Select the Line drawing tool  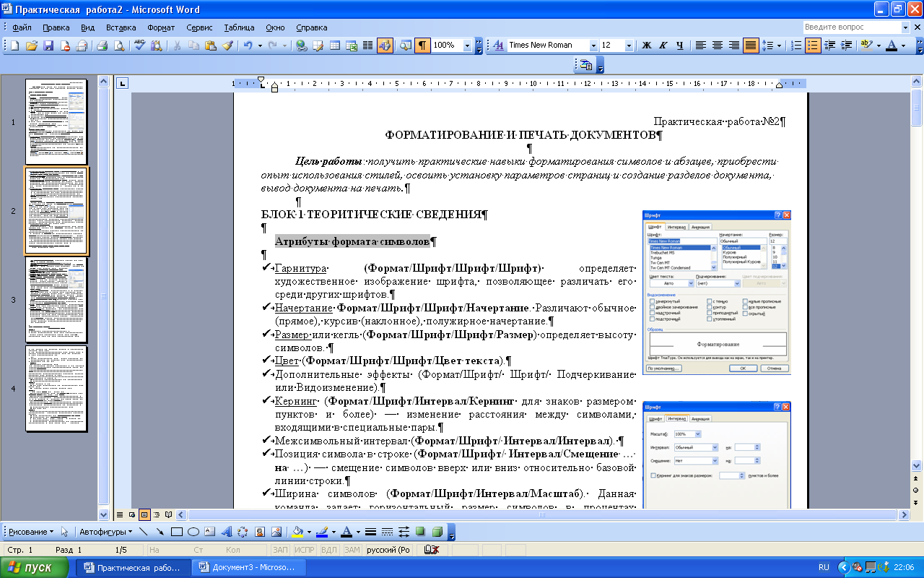pos(144,532)
